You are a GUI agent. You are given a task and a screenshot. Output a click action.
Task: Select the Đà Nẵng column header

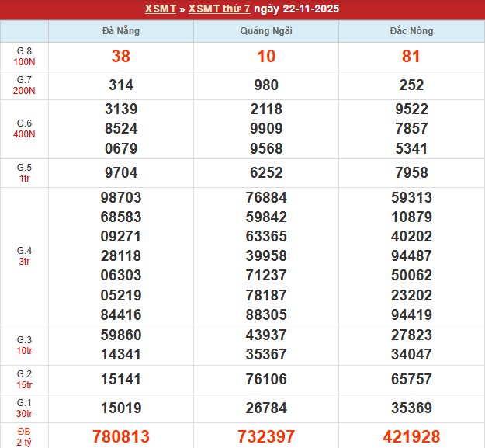(x=121, y=31)
